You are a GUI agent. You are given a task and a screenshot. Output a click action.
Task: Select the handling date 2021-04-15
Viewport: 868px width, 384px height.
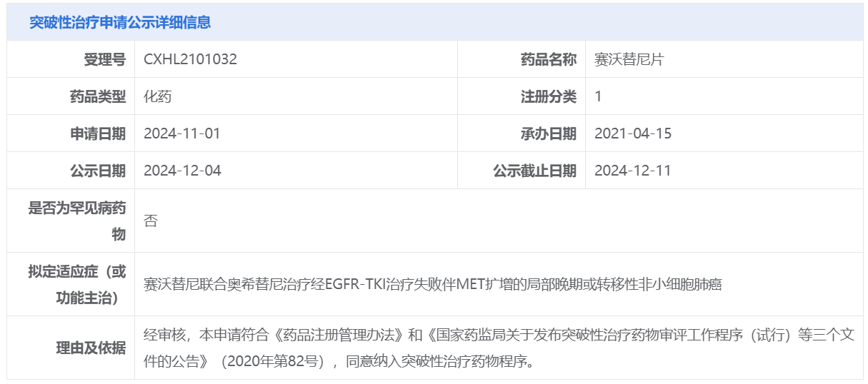coord(633,133)
